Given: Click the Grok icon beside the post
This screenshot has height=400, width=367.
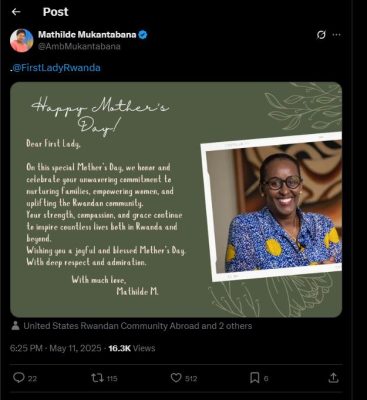Looking at the screenshot, I should pos(321,35).
